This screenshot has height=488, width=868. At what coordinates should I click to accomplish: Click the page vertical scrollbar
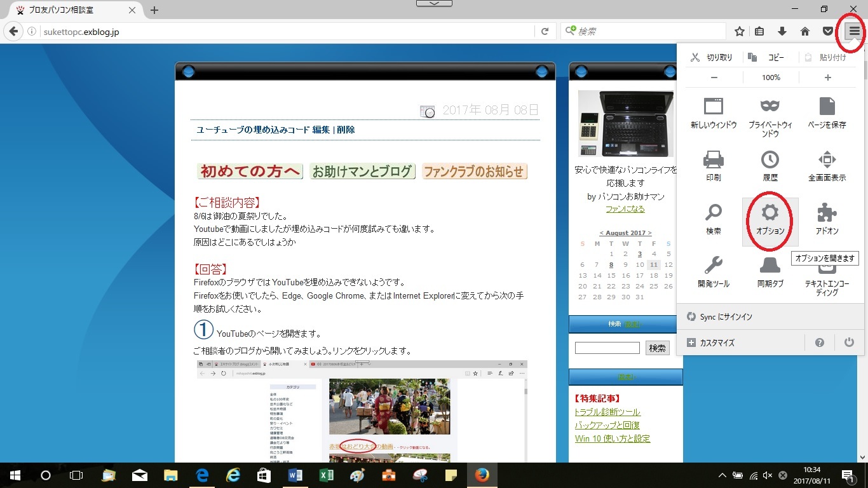[863, 253]
